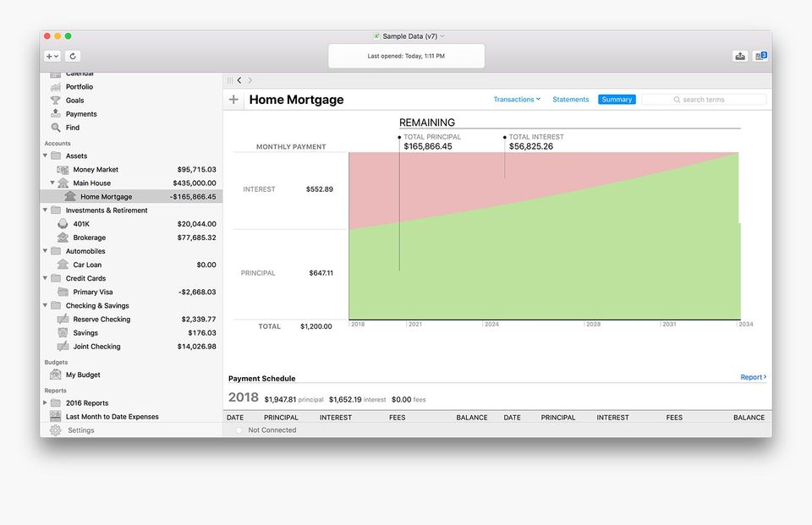812x525 pixels.
Task: Click the Goals trophy icon
Action: tap(56, 101)
